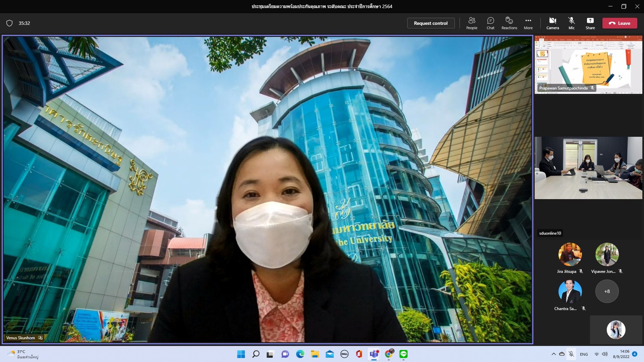Image resolution: width=644 pixels, height=362 pixels.
Task: Turn on the Camera
Action: pyautogui.click(x=552, y=23)
